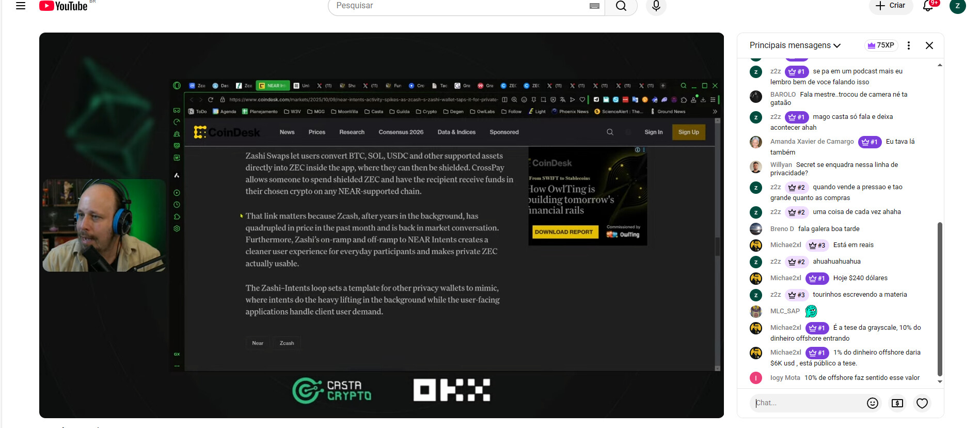Viewport: 980px width, 428px height.
Task: Click the CoinDesk search magnifier icon
Action: pos(610,132)
